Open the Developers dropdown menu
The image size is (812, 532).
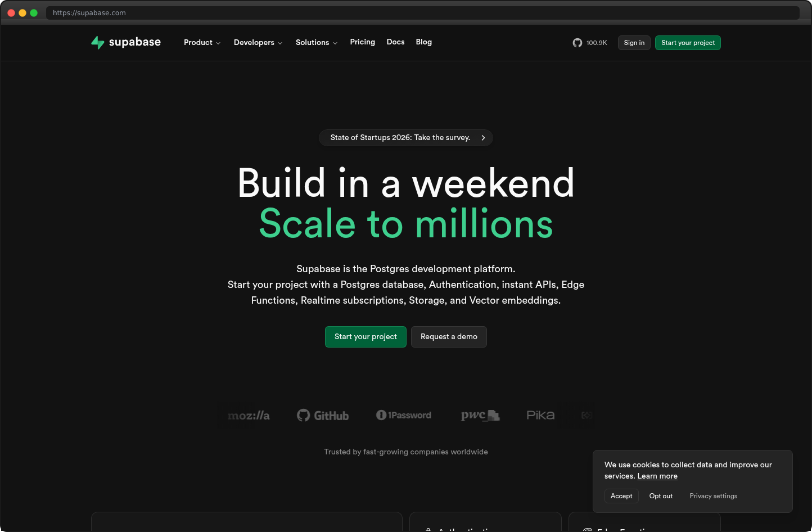[x=258, y=42]
